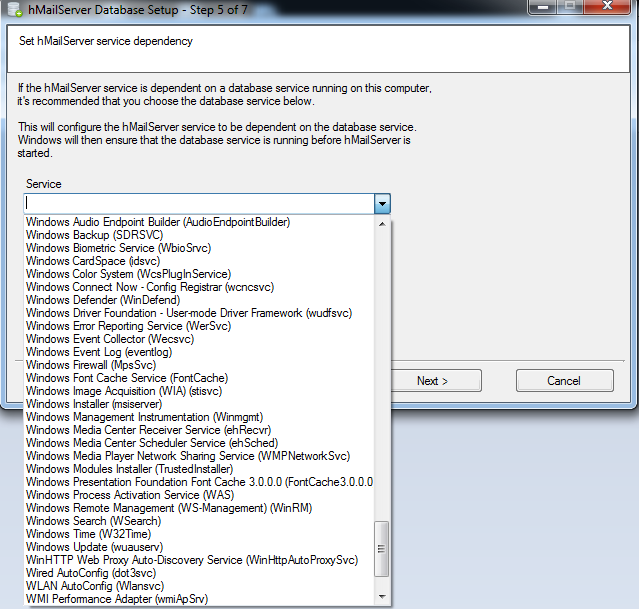Select Windows Firewall (MpsSvc)
The height and width of the screenshot is (609, 639).
[x=199, y=365]
